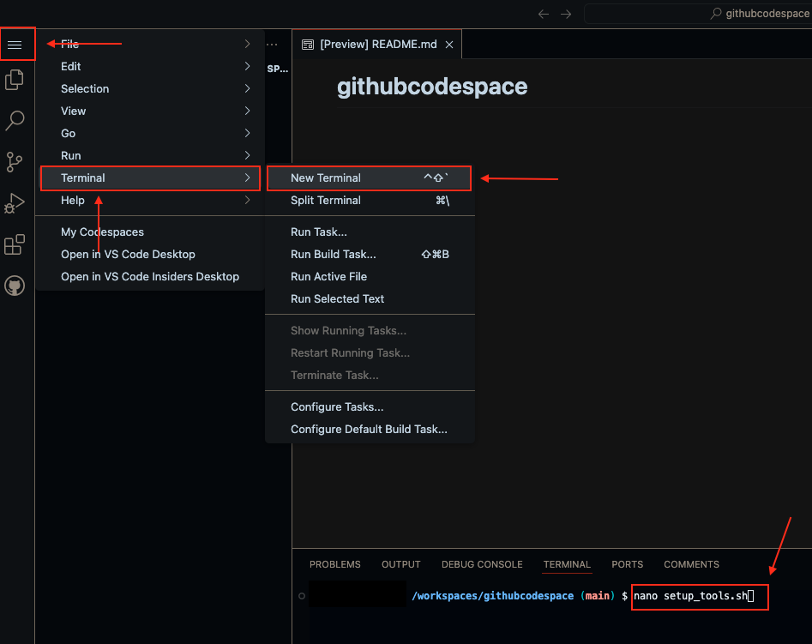The width and height of the screenshot is (812, 644).
Task: Select New Terminal
Action: 370,178
